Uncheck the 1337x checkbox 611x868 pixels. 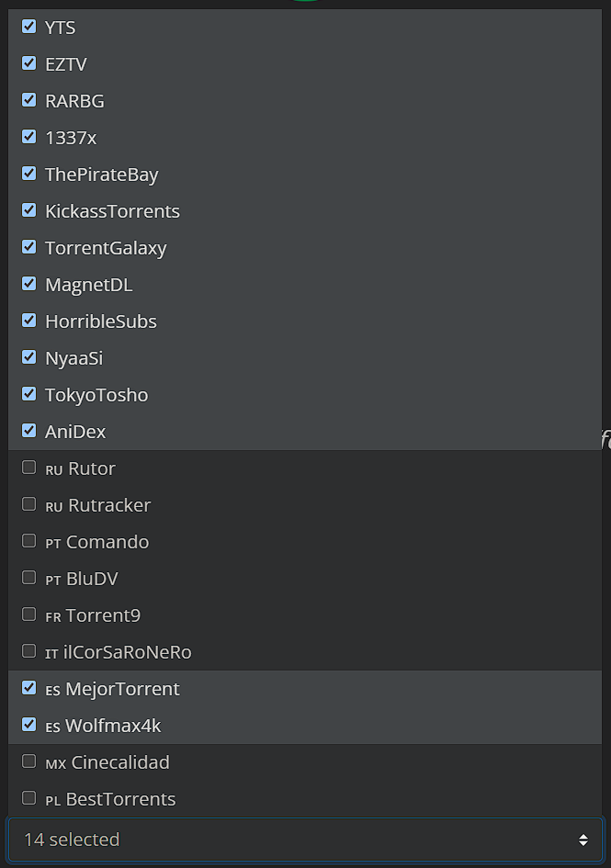click(28, 137)
